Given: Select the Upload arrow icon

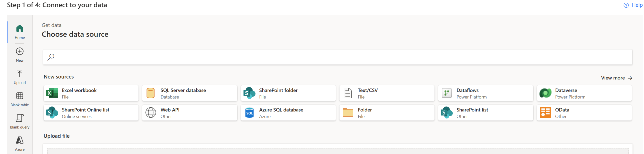Looking at the screenshot, I should click(20, 73).
